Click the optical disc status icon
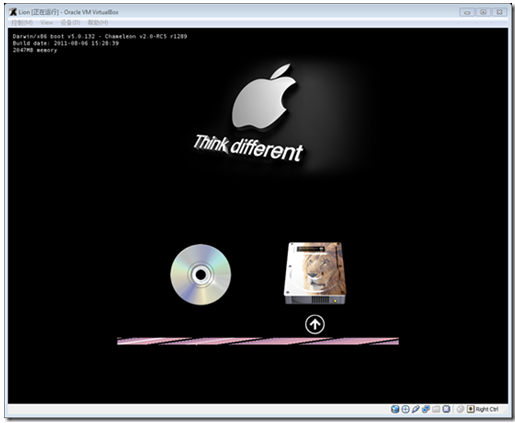Viewport: 515px width, 423px height. pyautogui.click(x=405, y=409)
